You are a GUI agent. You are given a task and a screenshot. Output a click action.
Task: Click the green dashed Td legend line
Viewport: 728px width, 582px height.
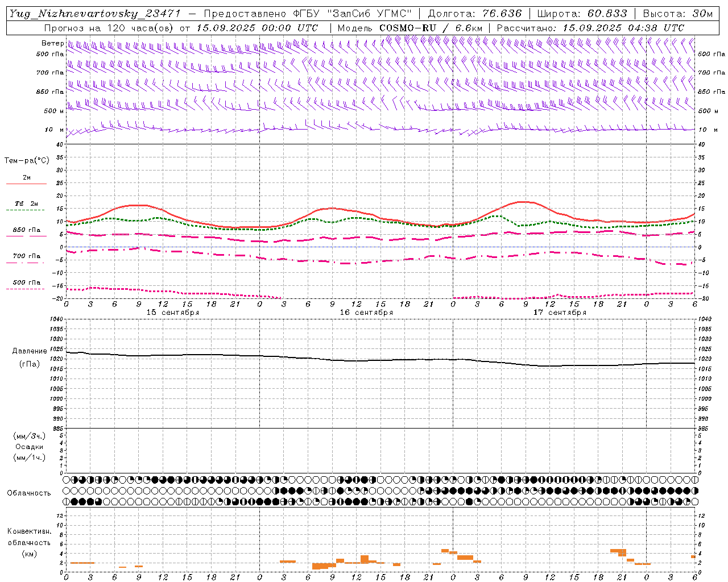click(25, 210)
